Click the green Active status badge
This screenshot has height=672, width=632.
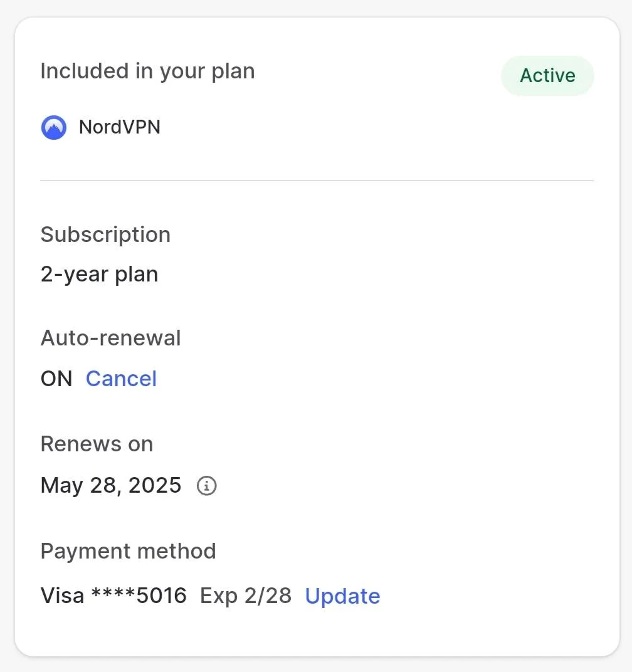[547, 75]
